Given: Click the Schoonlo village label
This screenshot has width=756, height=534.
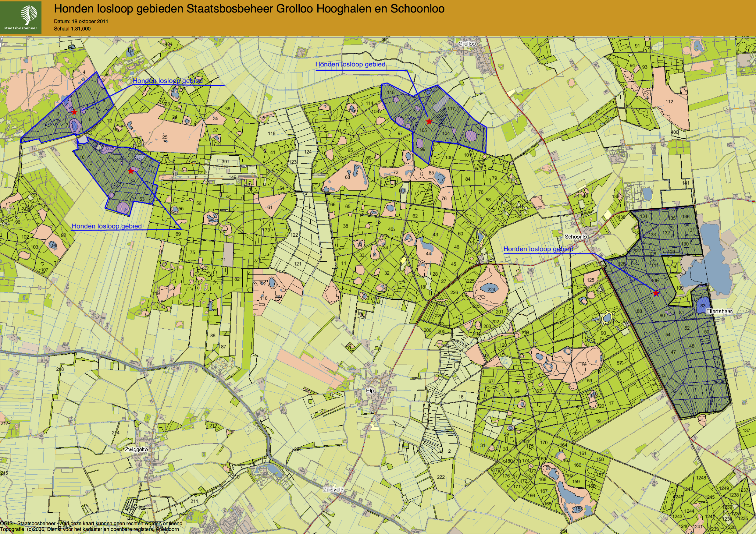Looking at the screenshot, I should point(575,237).
